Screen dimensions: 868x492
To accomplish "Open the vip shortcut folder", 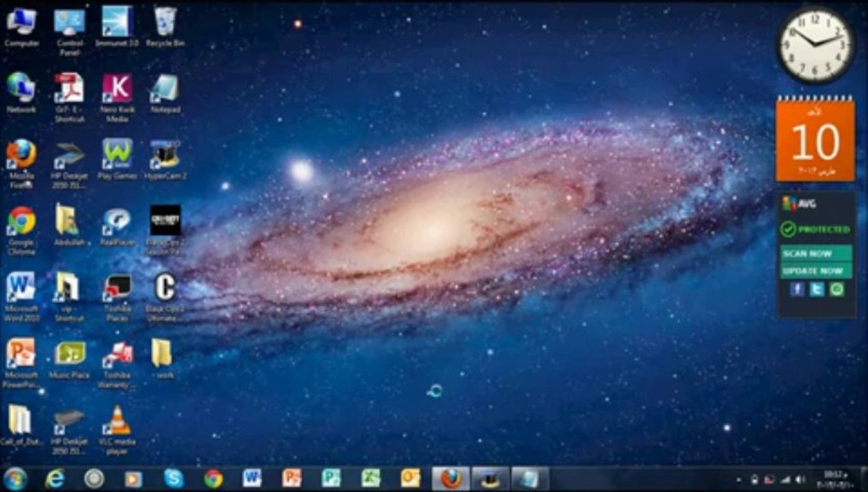I will pos(68,296).
